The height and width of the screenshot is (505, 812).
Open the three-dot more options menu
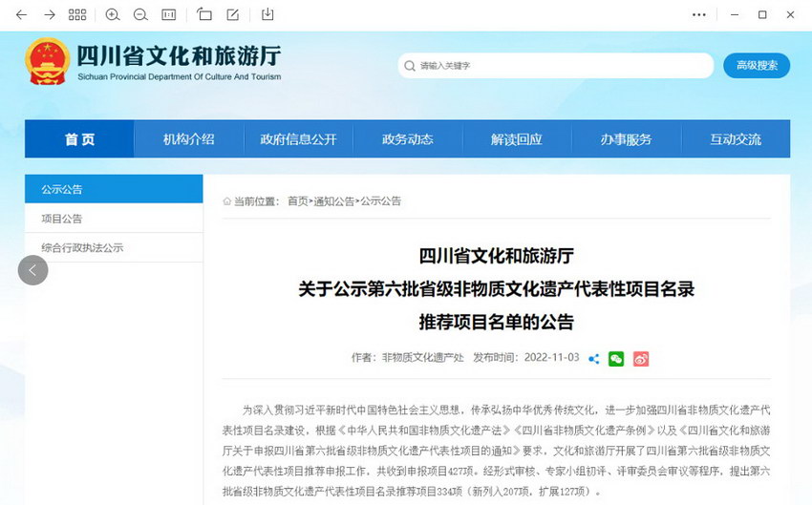click(700, 14)
